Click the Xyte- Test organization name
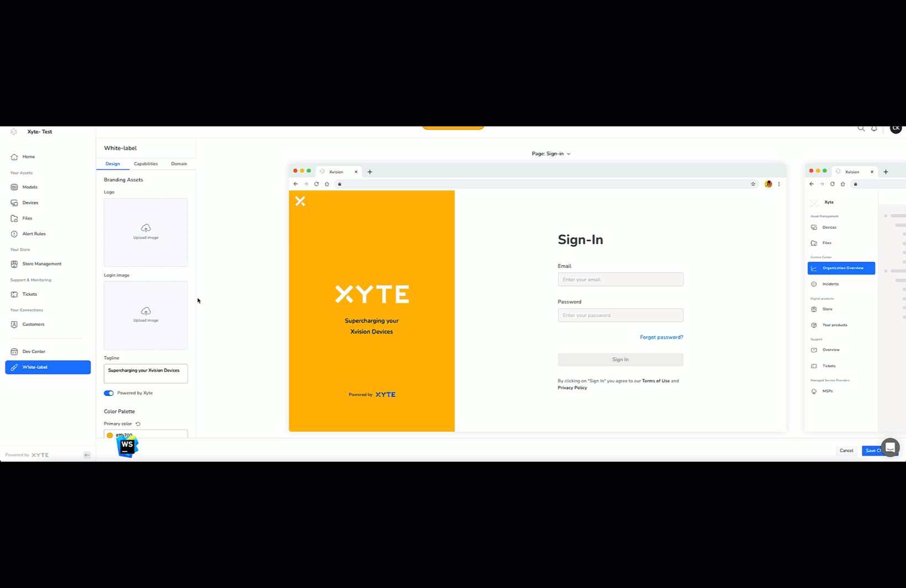 coord(40,132)
